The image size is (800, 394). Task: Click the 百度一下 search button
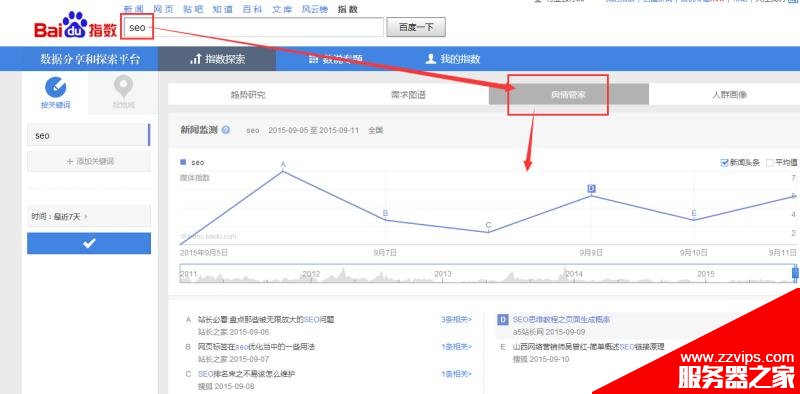tap(416, 27)
